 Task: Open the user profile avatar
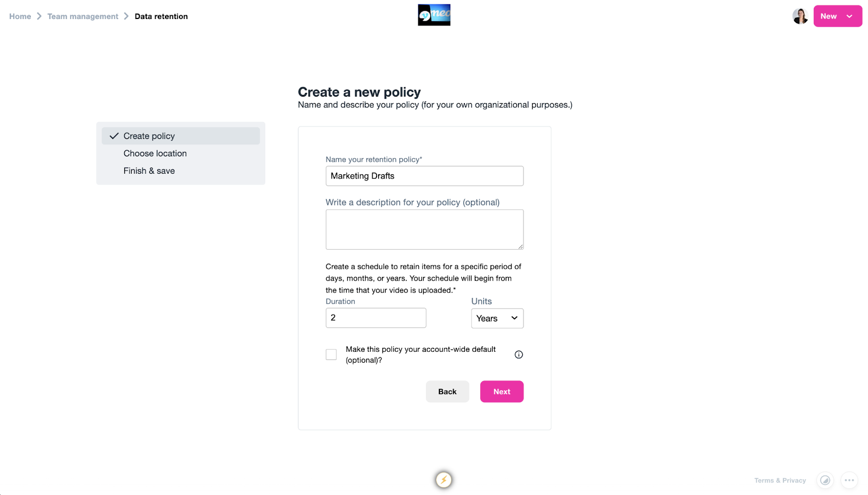point(800,16)
